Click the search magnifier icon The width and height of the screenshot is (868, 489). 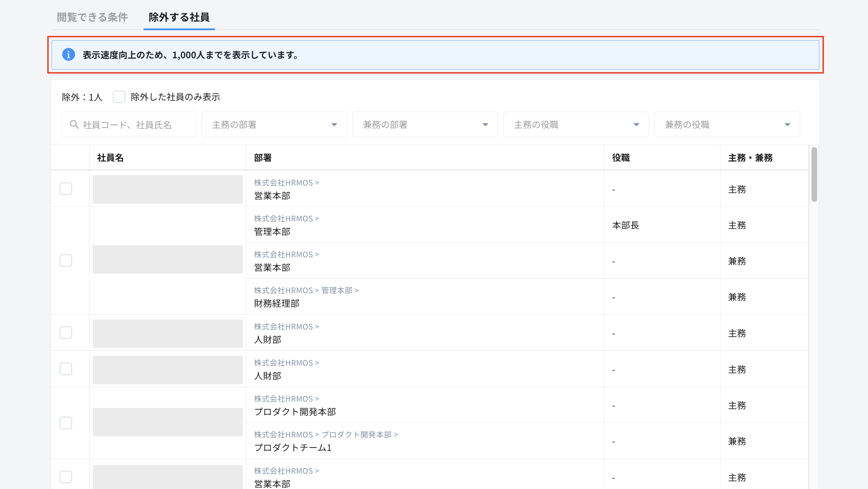pyautogui.click(x=74, y=124)
